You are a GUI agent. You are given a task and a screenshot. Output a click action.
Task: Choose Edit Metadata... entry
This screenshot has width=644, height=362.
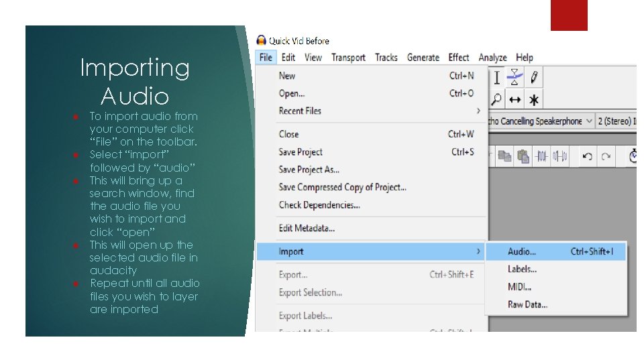coord(372,228)
